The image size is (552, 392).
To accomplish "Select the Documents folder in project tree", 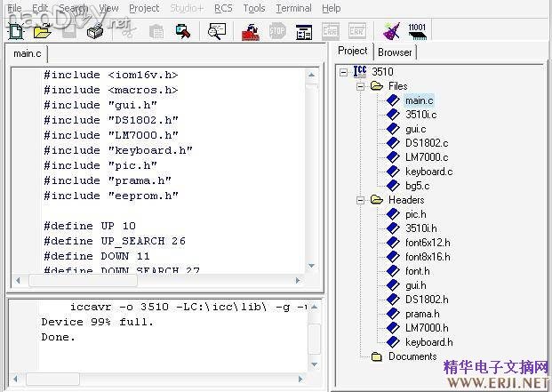I will pos(412,356).
